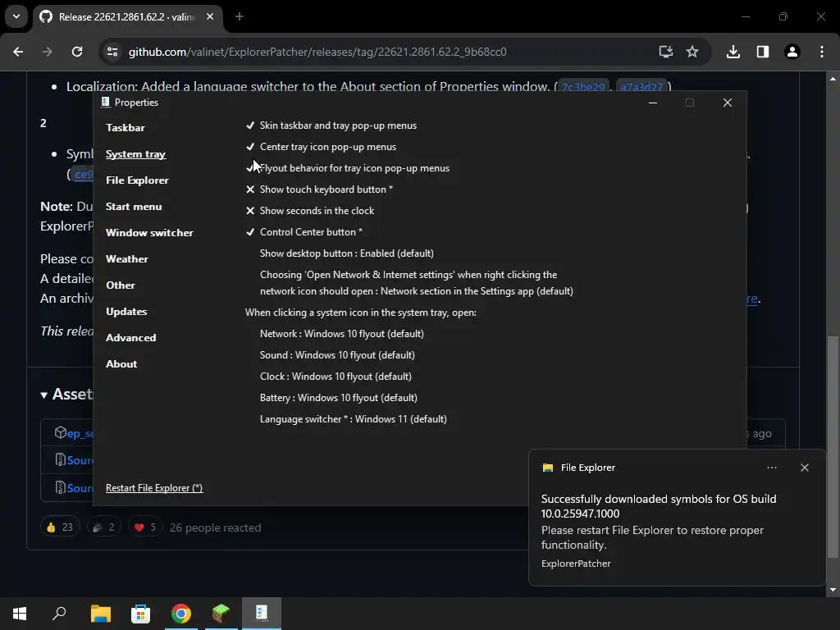Screen dimensions: 840x630
Task: Open File Explorer section in Properties sidebar
Action: click(137, 180)
